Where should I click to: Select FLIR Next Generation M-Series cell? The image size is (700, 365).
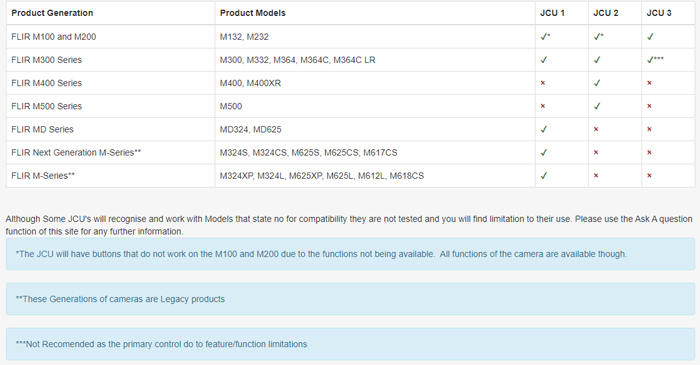[110, 153]
